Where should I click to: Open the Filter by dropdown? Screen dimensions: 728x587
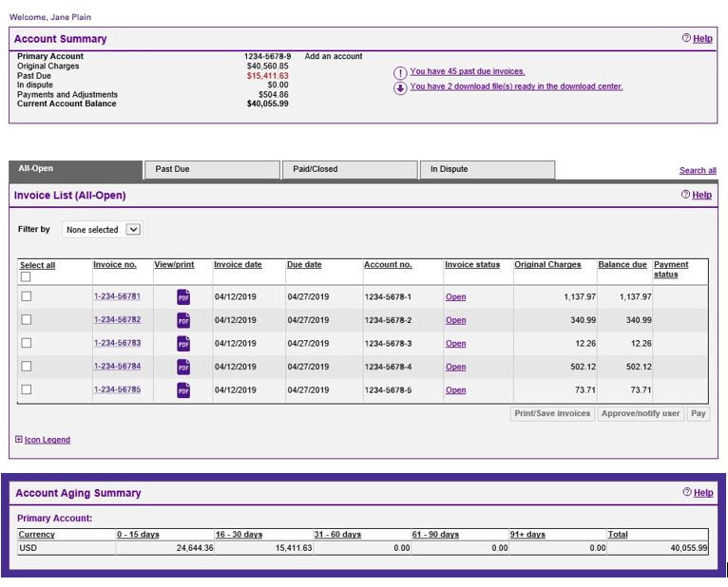(102, 230)
